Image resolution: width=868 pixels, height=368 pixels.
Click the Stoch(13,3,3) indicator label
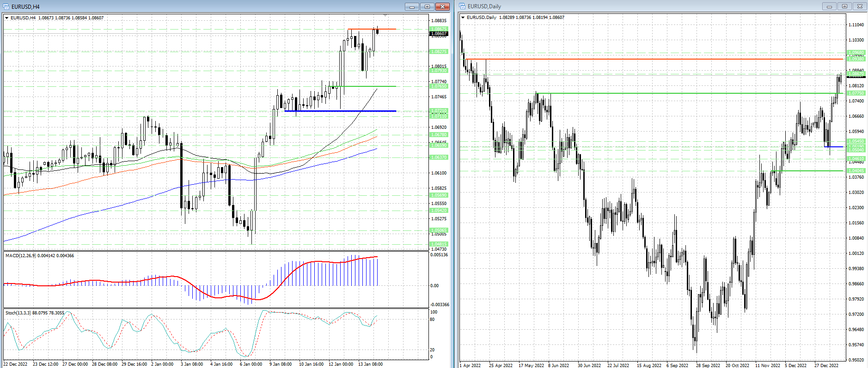coord(35,313)
